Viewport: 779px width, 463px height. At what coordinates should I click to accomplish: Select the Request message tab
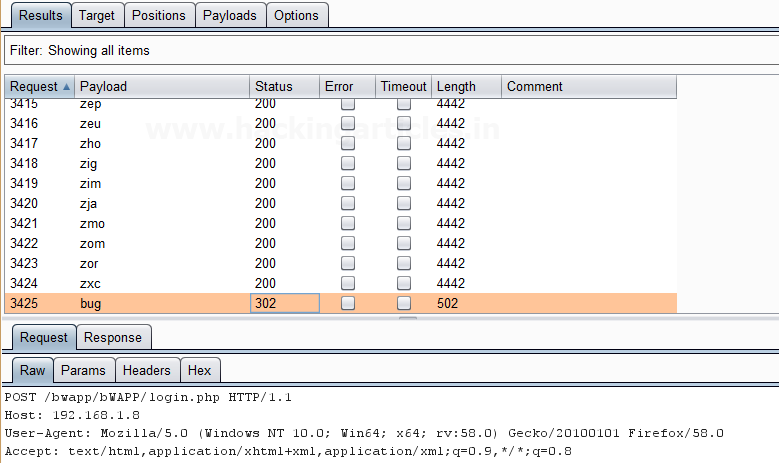pyautogui.click(x=44, y=338)
